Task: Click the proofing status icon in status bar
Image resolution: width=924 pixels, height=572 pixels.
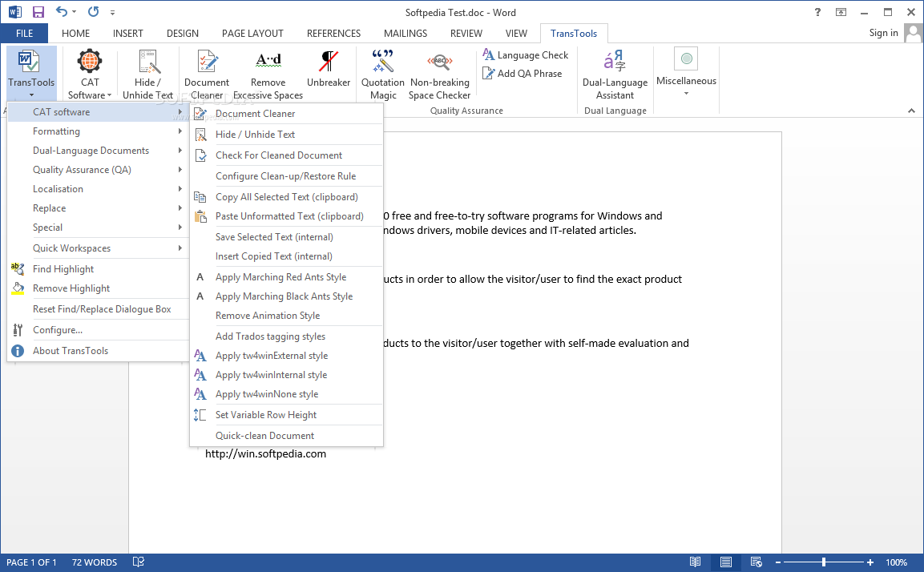Action: [x=139, y=562]
